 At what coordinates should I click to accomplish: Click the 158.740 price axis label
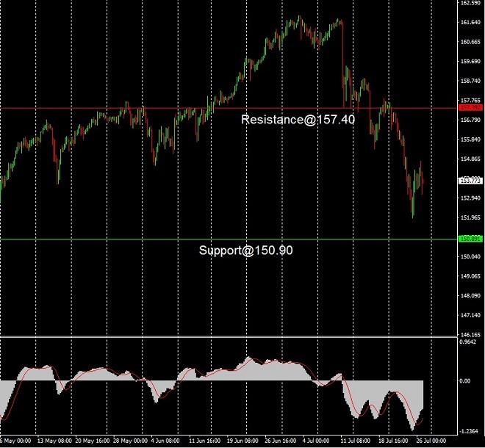(470, 81)
